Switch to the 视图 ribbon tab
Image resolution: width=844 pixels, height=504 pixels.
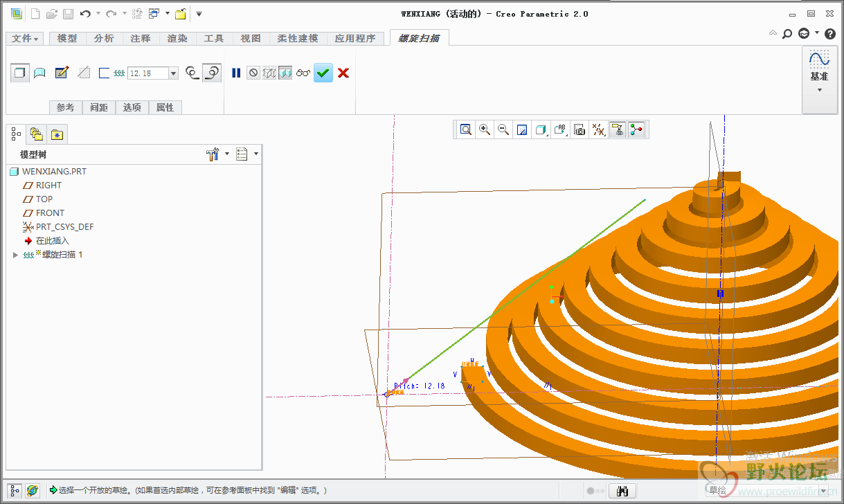251,39
